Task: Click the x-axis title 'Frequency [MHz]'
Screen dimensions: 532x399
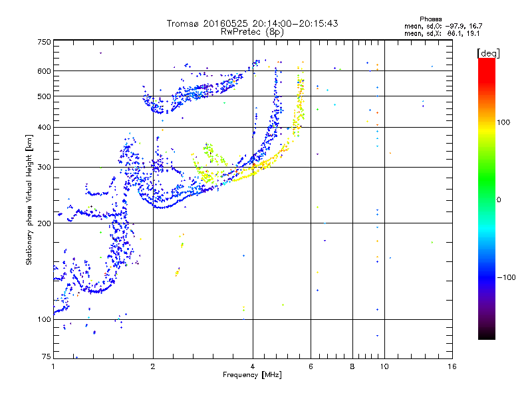Action: coord(252,375)
